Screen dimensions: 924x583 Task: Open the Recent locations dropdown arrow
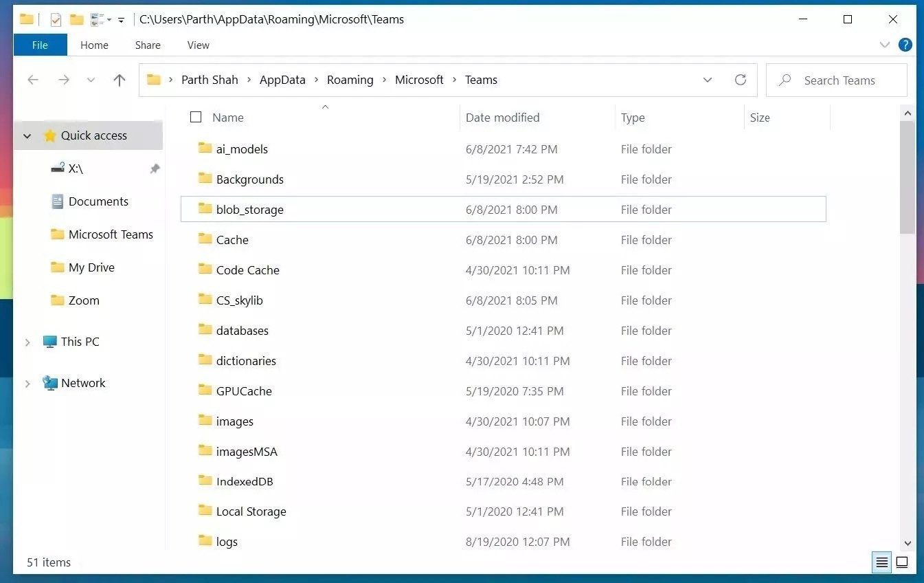click(x=91, y=80)
